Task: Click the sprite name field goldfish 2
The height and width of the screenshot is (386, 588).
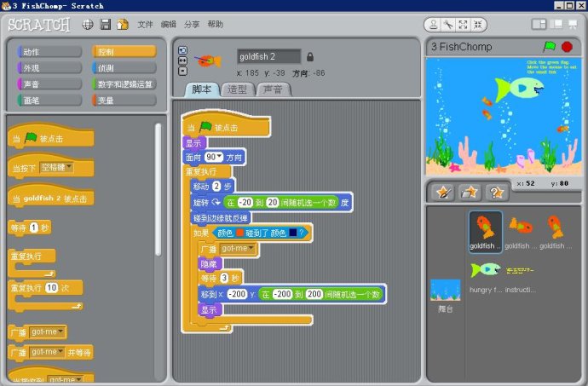Action: coord(269,56)
